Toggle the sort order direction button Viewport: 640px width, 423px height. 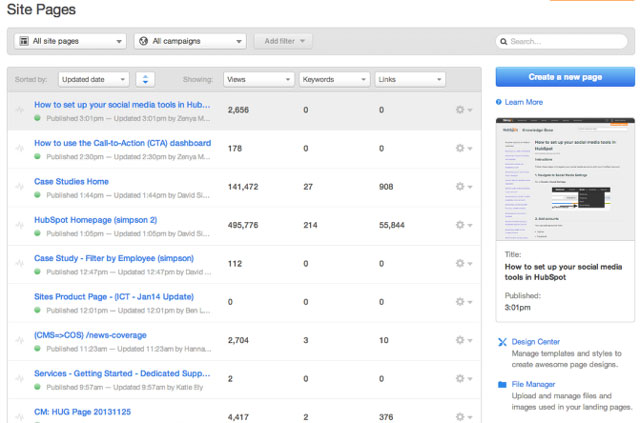145,78
